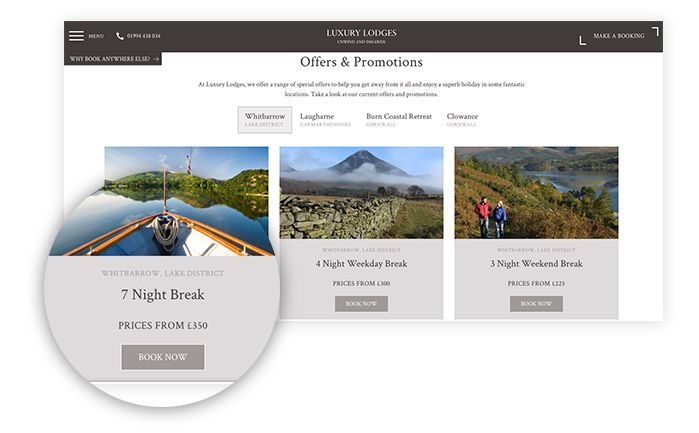Open the 3 Night Weekend Break title
The width and height of the screenshot is (699, 433).
[536, 264]
